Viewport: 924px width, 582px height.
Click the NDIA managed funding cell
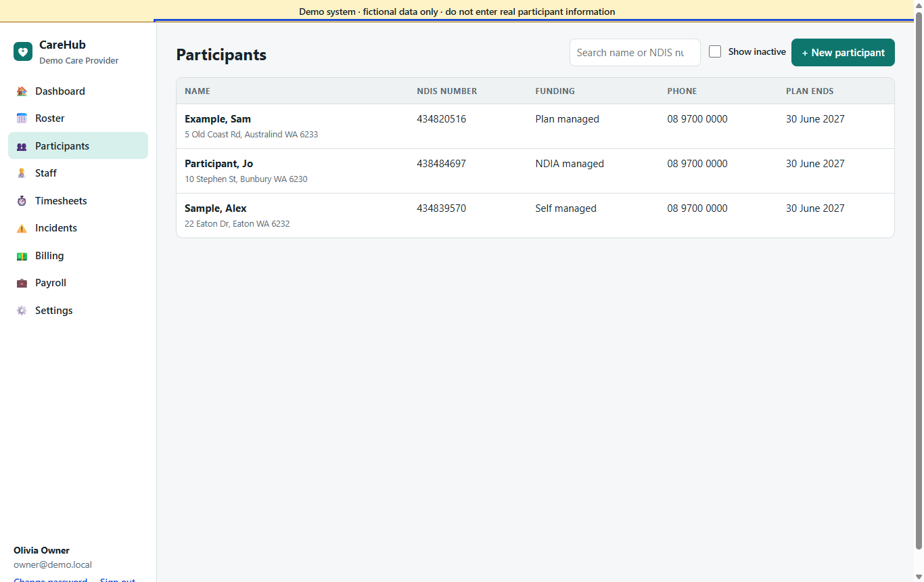coord(570,164)
